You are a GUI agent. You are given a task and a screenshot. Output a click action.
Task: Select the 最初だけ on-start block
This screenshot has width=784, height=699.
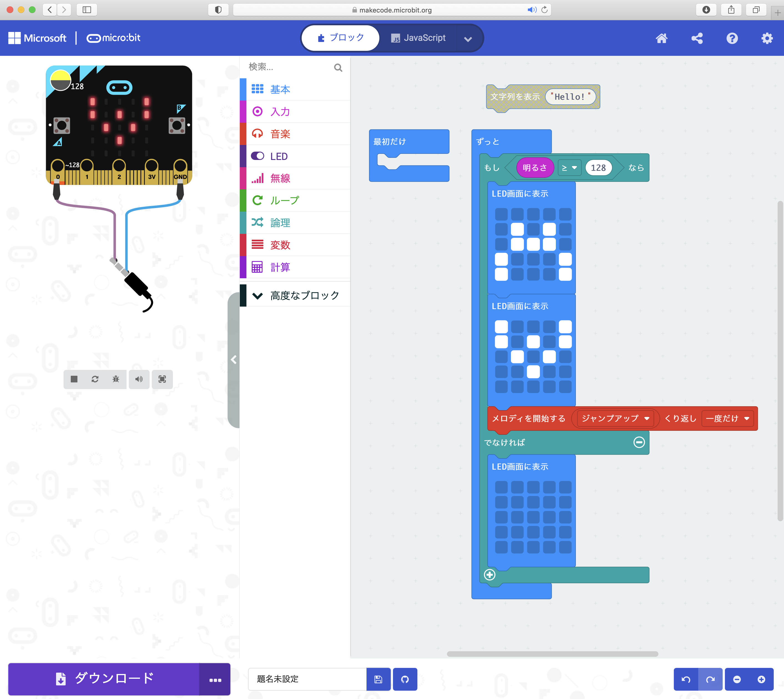point(390,141)
